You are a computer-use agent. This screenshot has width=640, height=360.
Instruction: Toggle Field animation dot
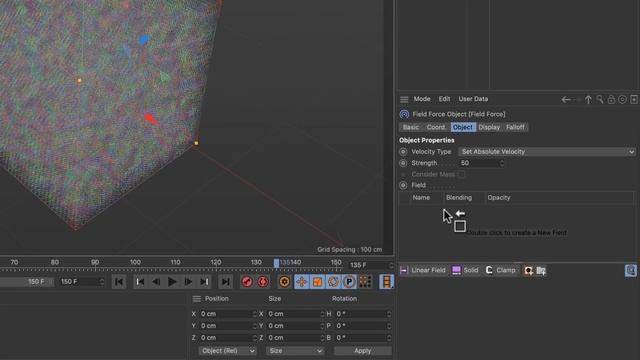coord(403,185)
